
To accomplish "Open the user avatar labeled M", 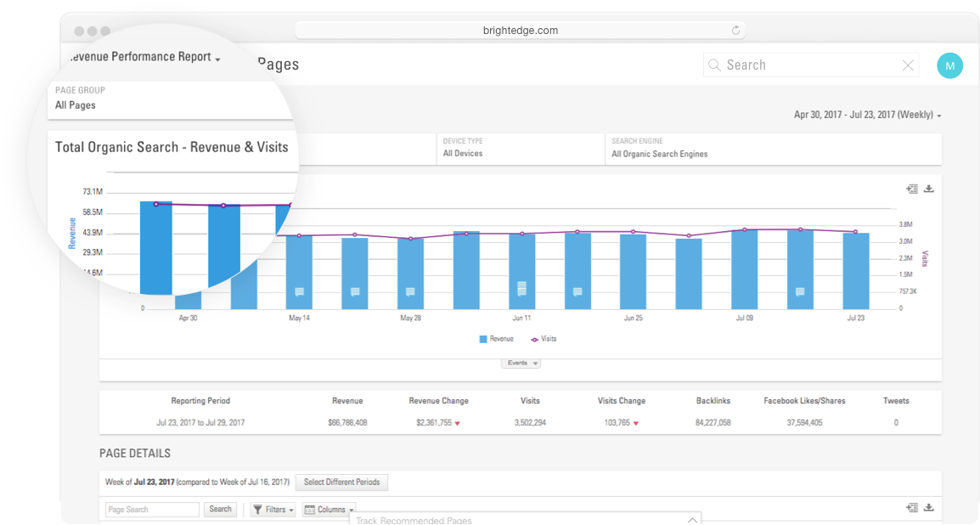I will 949,65.
